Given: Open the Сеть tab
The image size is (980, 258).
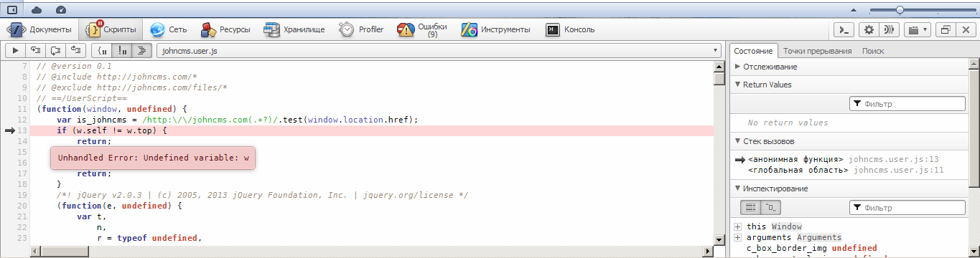Looking at the screenshot, I should 170,29.
